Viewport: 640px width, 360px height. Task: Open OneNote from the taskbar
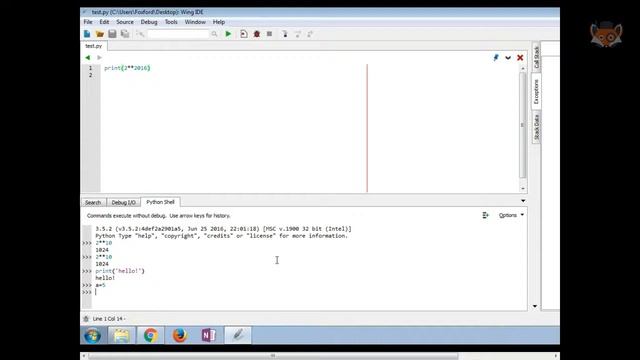point(209,336)
